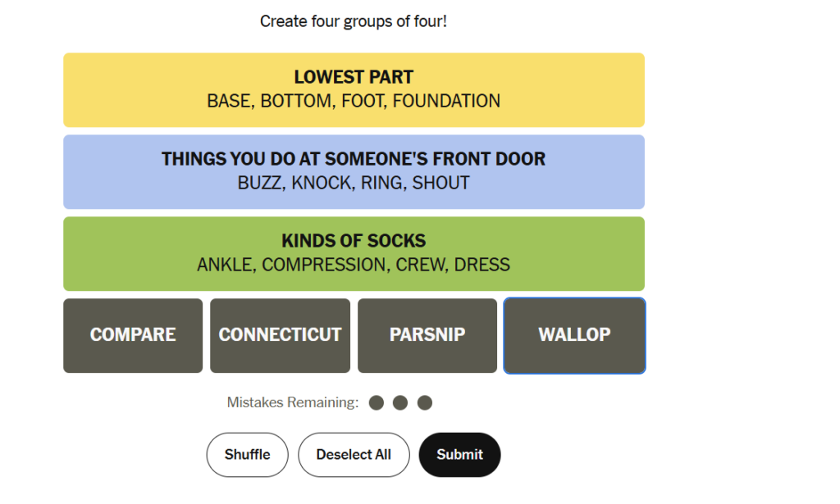Click the first Mistakes Remaining dot
Image resolution: width=840 pixels, height=504 pixels.
point(377,403)
